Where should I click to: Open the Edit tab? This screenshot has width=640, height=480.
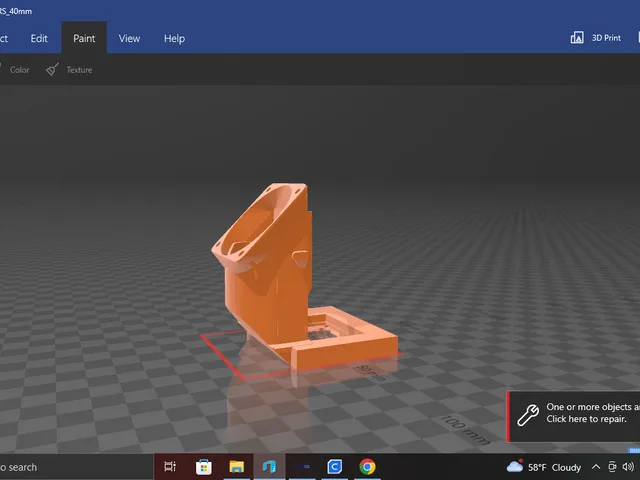(x=39, y=38)
